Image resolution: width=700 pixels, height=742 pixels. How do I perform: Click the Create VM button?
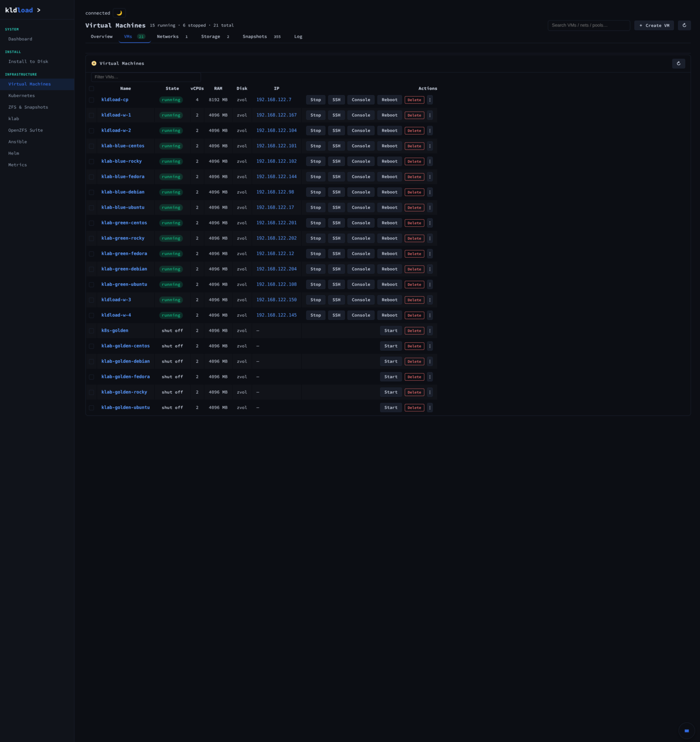tap(654, 25)
